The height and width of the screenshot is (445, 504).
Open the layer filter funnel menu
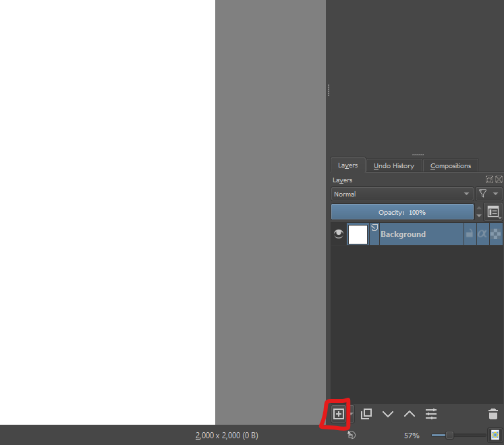point(489,194)
